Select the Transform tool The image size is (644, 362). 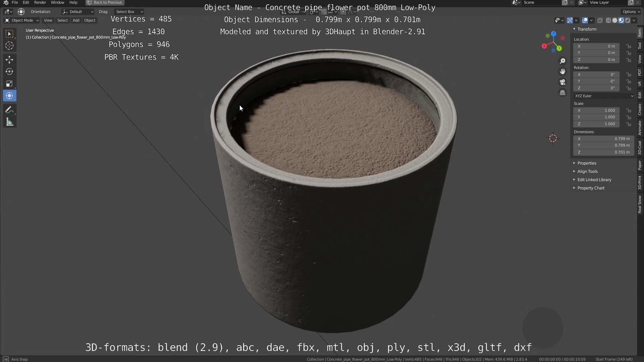tap(9, 96)
